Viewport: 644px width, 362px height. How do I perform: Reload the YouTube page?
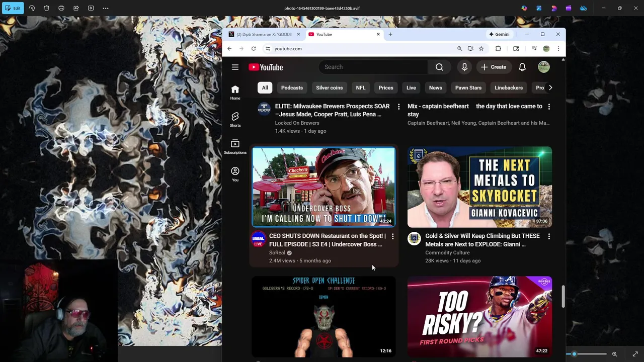pos(254,49)
